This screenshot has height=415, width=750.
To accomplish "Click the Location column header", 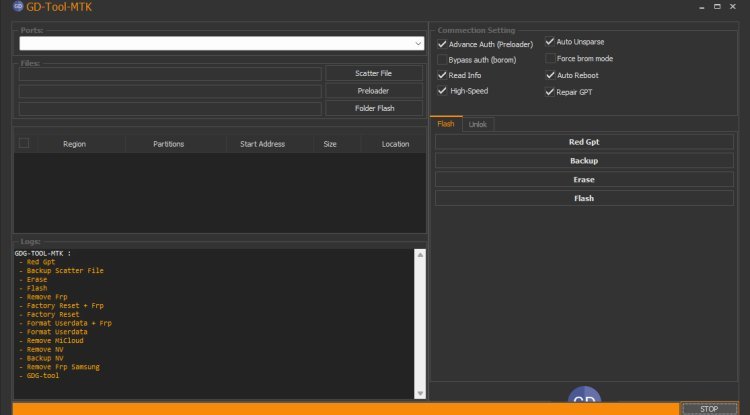I will [395, 144].
